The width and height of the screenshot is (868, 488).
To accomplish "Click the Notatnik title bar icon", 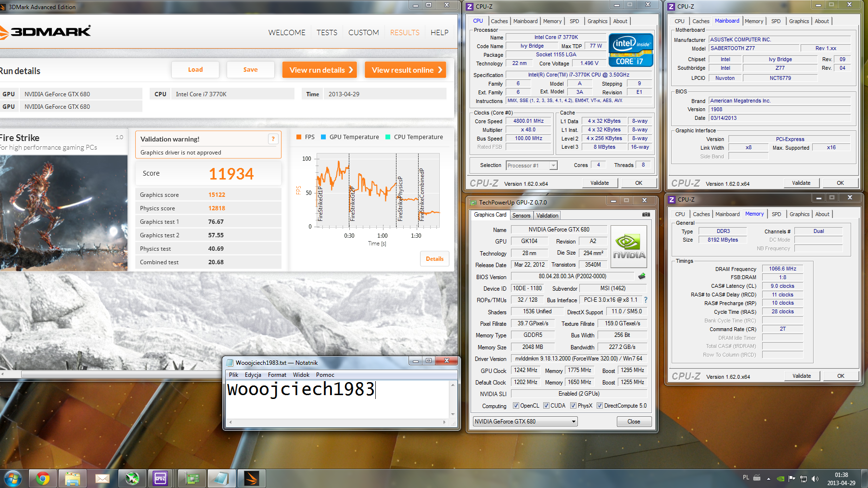I will tap(230, 363).
